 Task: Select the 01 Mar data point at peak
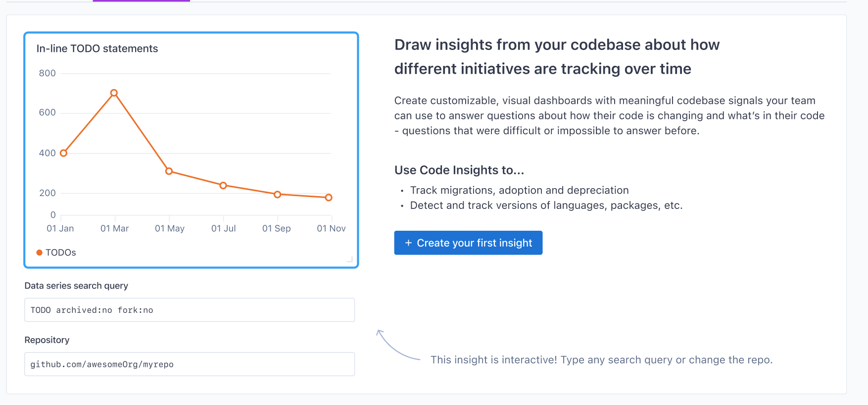coord(114,93)
